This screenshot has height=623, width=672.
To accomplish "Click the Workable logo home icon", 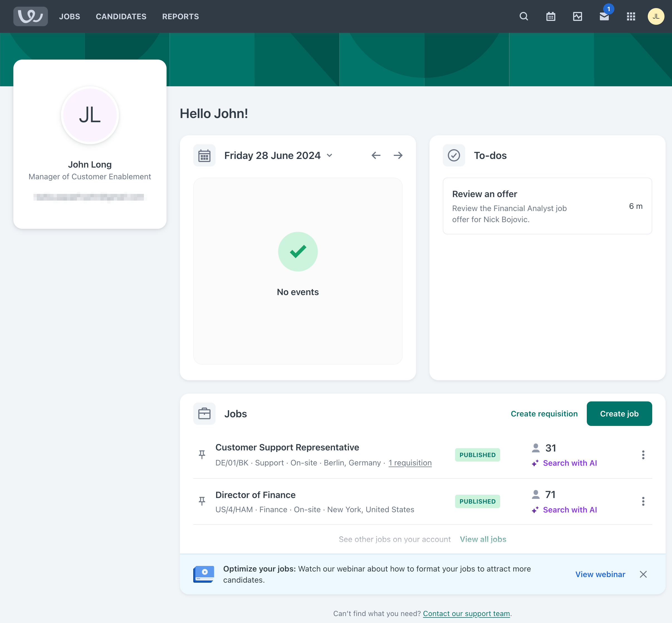I will pyautogui.click(x=30, y=16).
